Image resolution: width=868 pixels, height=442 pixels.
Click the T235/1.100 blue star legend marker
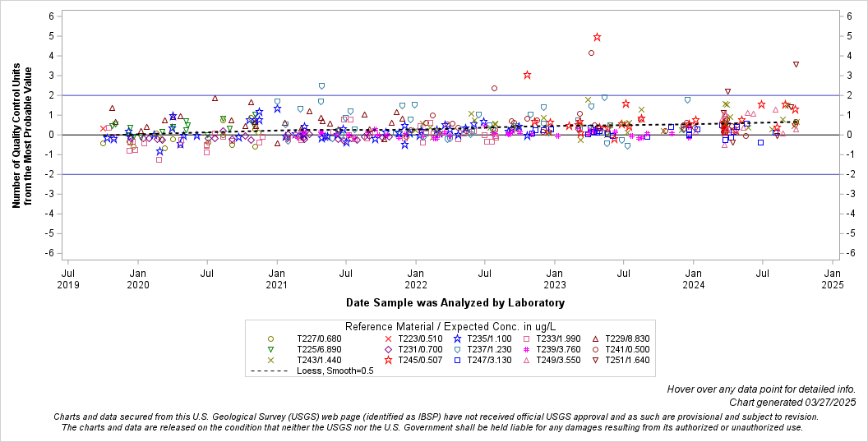(x=457, y=338)
